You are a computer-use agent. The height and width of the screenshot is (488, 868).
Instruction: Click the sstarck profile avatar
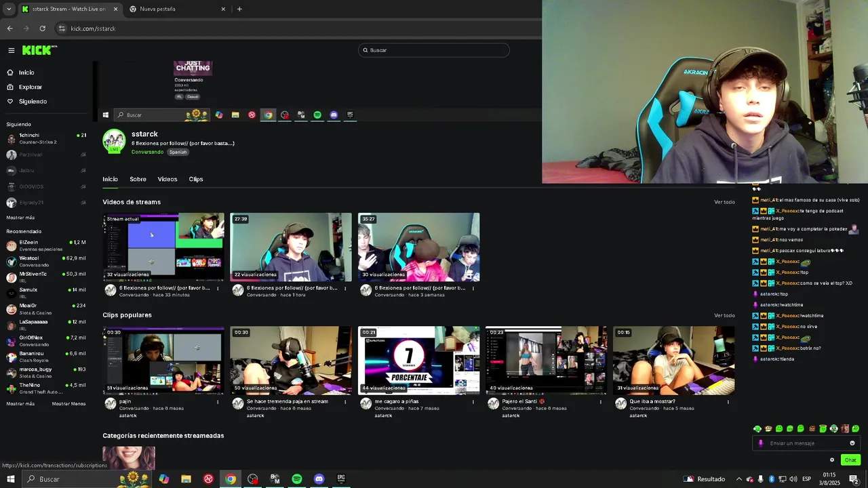click(114, 141)
